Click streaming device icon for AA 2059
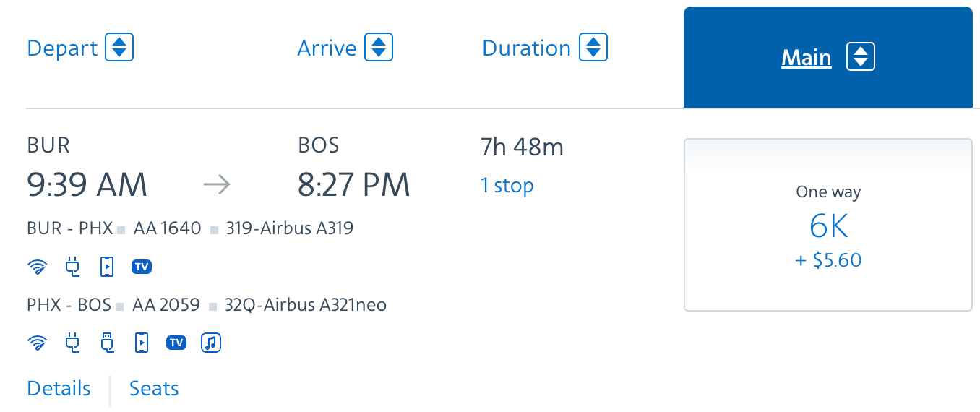Image resolution: width=980 pixels, height=412 pixels. pyautogui.click(x=142, y=343)
